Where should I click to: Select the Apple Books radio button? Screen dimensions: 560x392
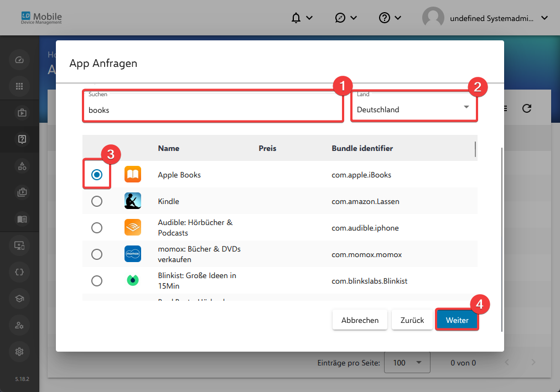(97, 174)
